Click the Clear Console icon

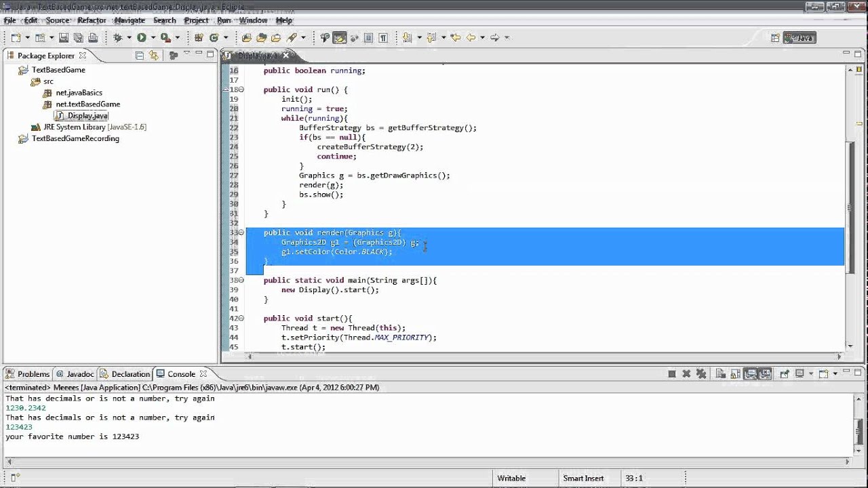(721, 373)
